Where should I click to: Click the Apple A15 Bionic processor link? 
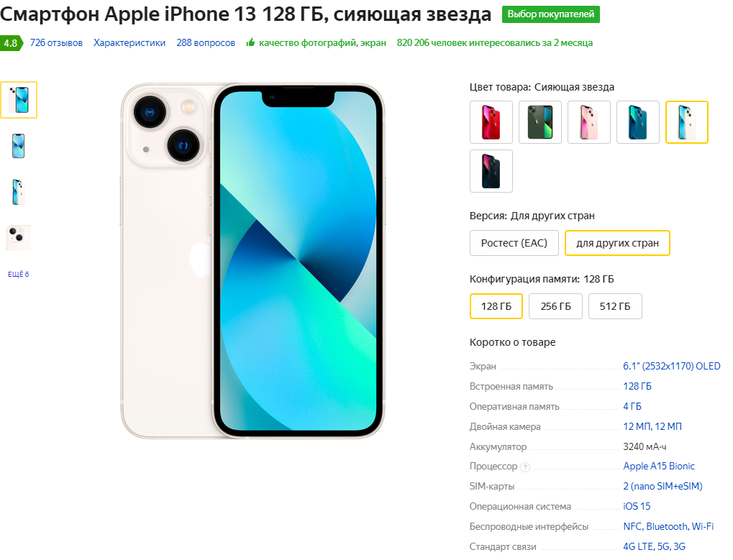pos(659,466)
